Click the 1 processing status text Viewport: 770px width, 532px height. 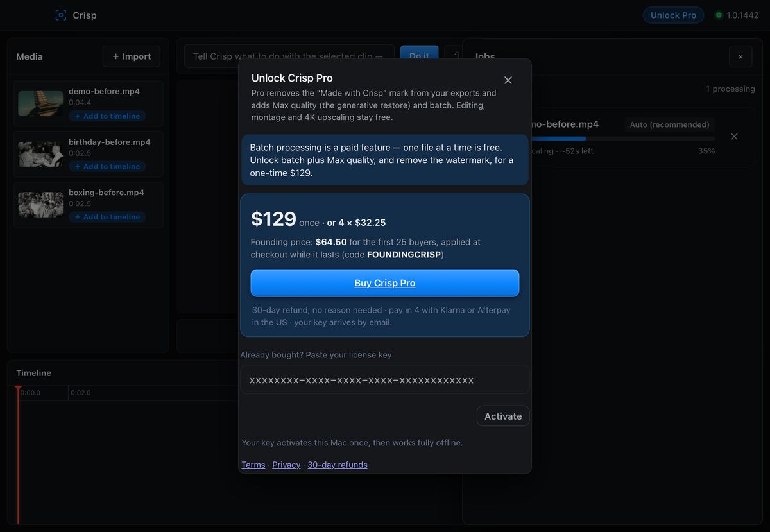730,89
